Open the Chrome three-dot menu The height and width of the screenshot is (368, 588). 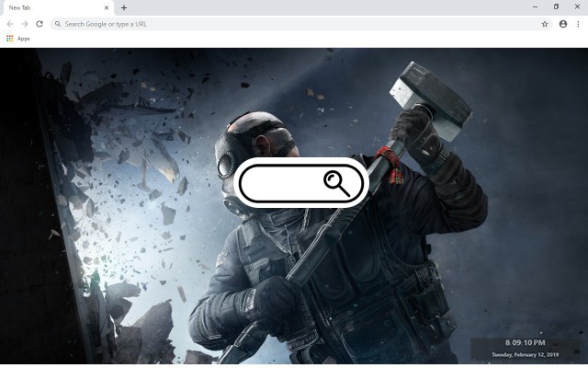578,24
